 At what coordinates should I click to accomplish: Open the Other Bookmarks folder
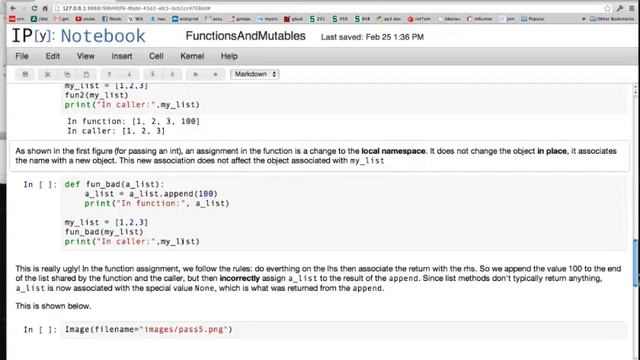(612, 19)
